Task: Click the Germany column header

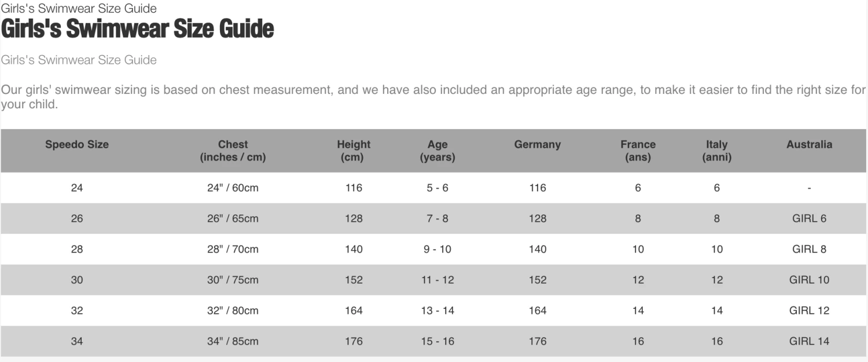Action: (538, 145)
